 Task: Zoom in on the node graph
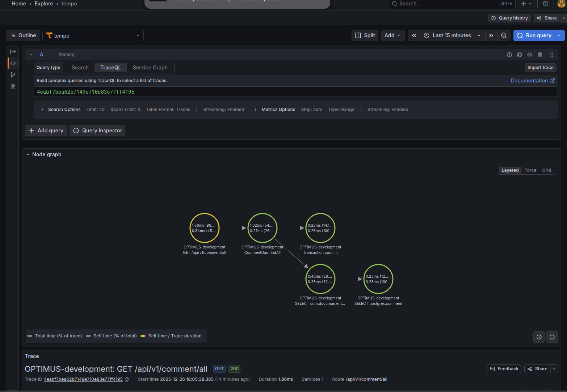click(539, 337)
